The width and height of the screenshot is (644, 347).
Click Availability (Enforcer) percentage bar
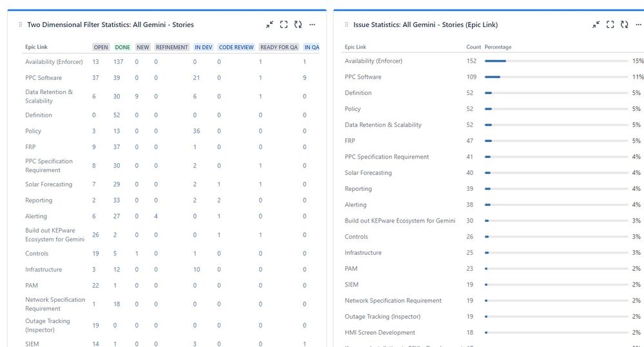[556, 61]
